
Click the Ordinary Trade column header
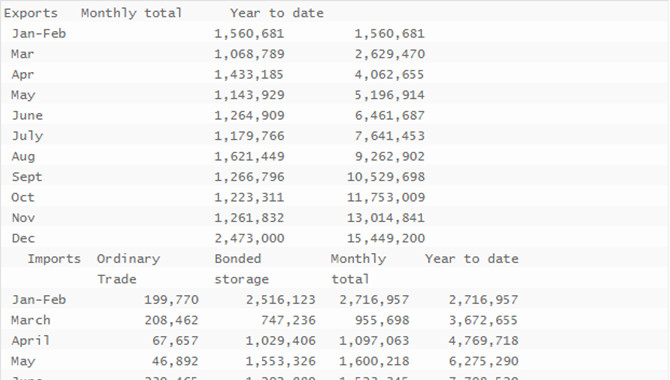click(128, 269)
